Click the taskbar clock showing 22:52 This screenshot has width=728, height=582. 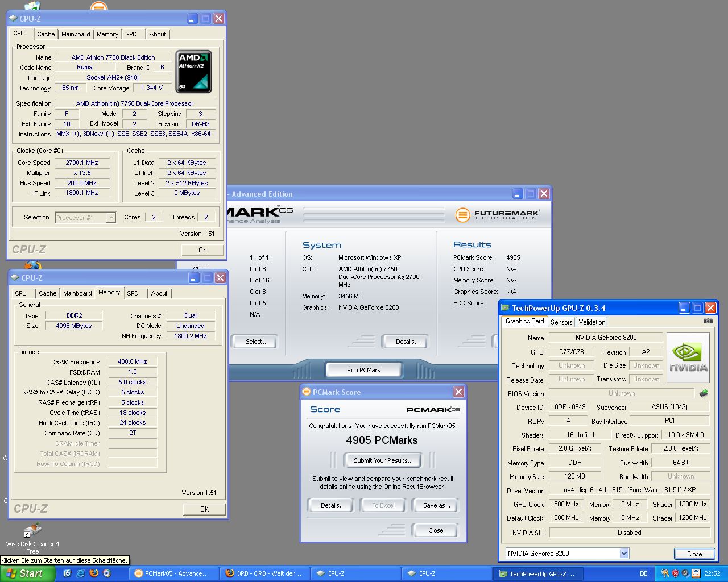pos(712,573)
